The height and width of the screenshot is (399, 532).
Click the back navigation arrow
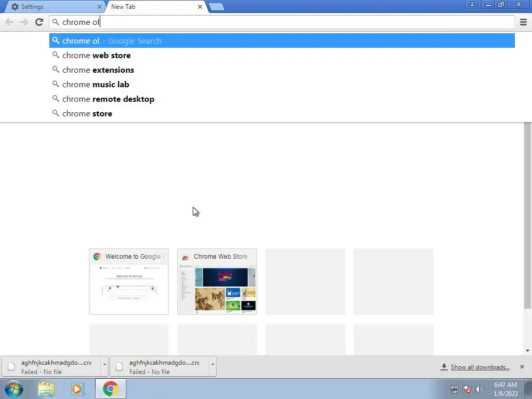[x=9, y=22]
